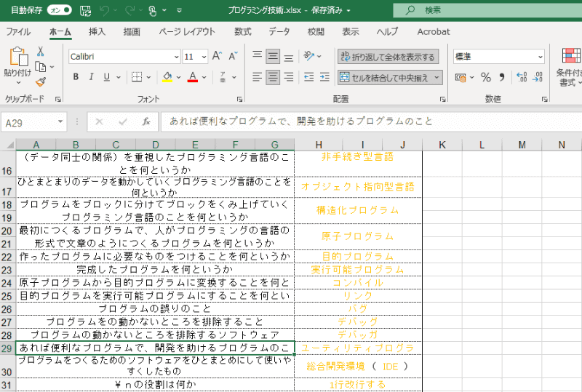Click the Copy icon
The width and height of the screenshot is (582, 392).
click(x=41, y=67)
